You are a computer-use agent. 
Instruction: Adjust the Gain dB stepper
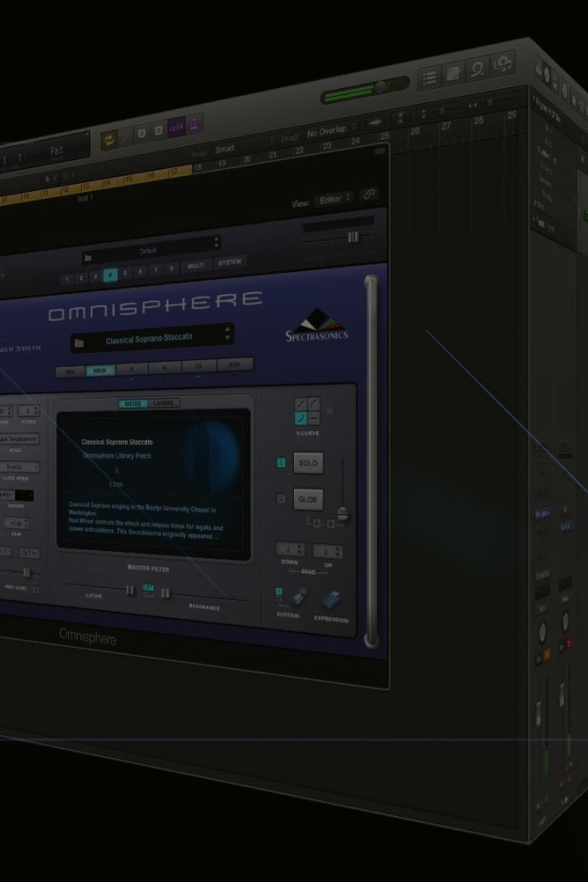(x=16, y=524)
